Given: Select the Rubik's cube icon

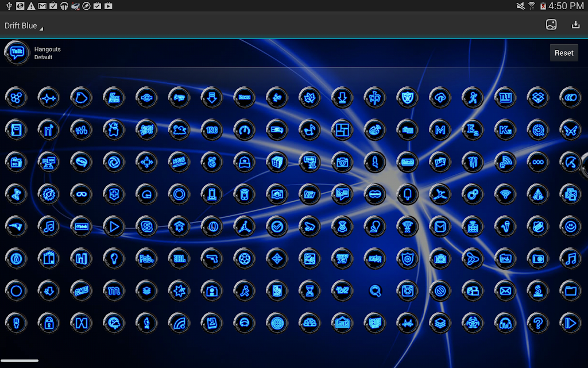Looking at the screenshot, I should click(x=277, y=162).
